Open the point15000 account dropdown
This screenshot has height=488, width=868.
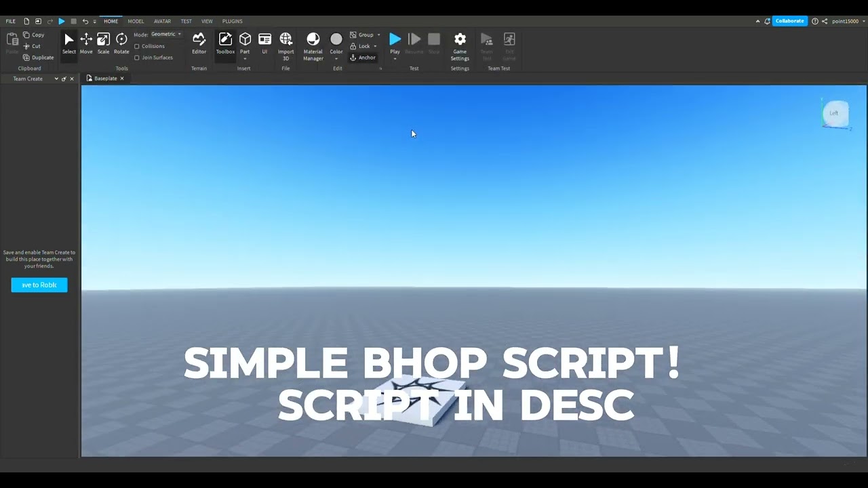[x=848, y=21]
